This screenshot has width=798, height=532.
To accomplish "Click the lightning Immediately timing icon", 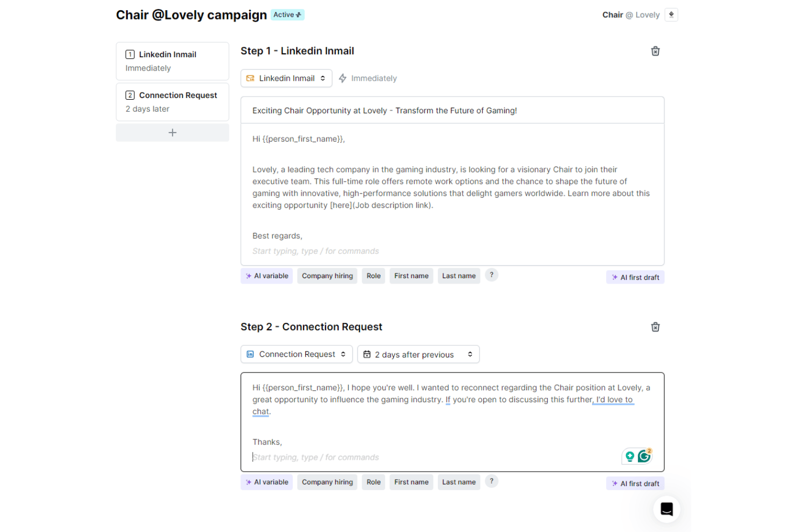I will 342,78.
